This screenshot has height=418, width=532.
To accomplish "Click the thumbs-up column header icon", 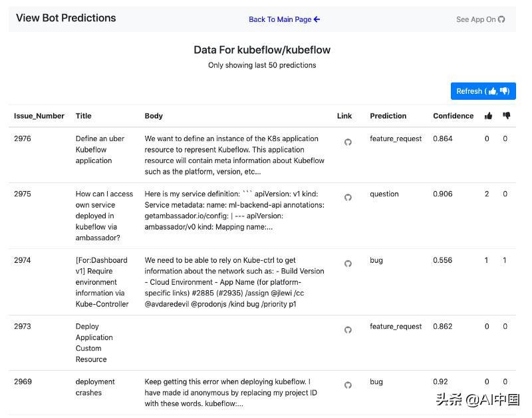I will coord(488,116).
